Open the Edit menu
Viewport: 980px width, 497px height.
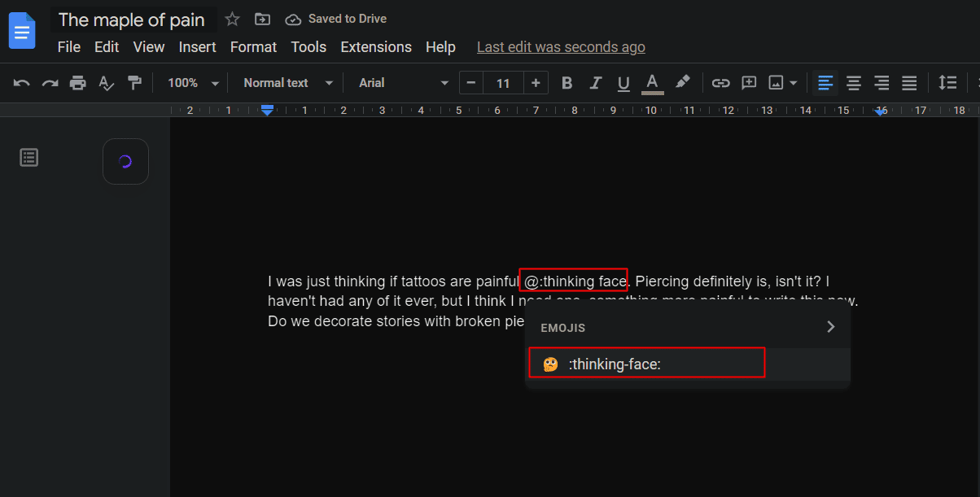pyautogui.click(x=107, y=47)
